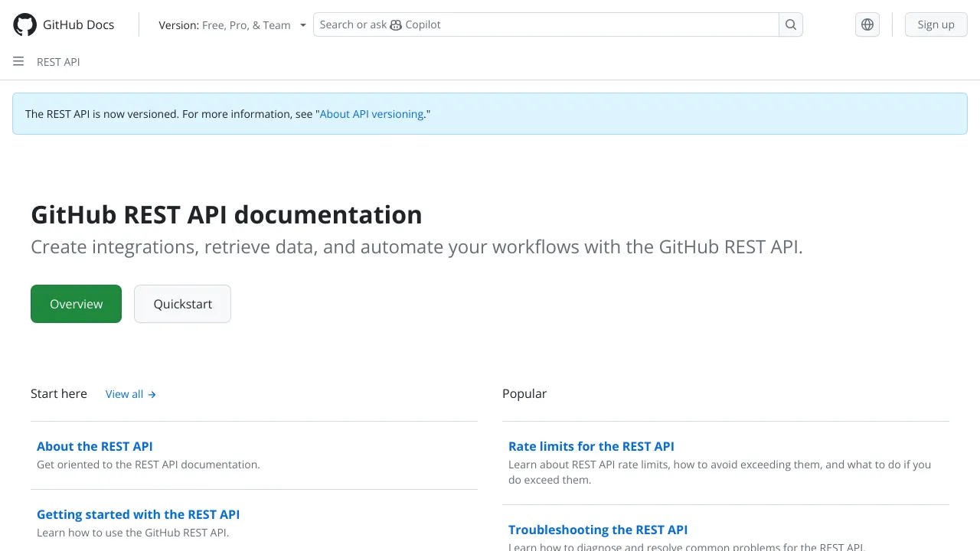Open Troubleshooting the REST API article
Screen dimensions: 980x551
click(x=598, y=530)
